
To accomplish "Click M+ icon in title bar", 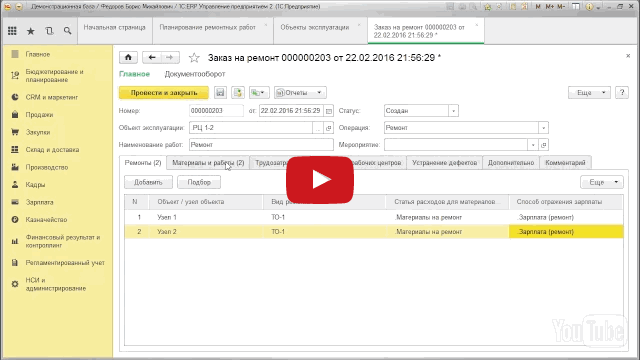I will coord(549,7).
